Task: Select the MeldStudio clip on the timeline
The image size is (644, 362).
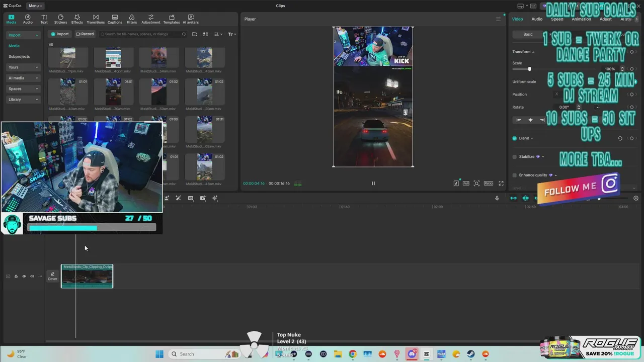Action: [87, 276]
